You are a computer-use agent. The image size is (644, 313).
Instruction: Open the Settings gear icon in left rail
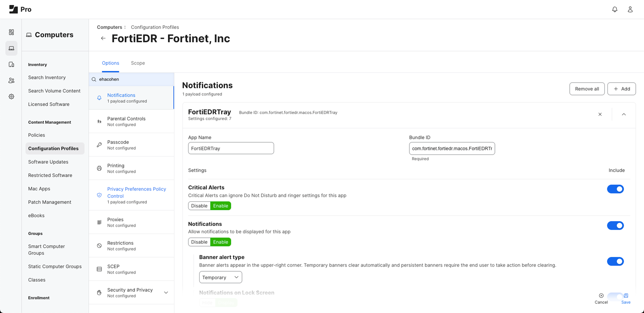pyautogui.click(x=11, y=97)
